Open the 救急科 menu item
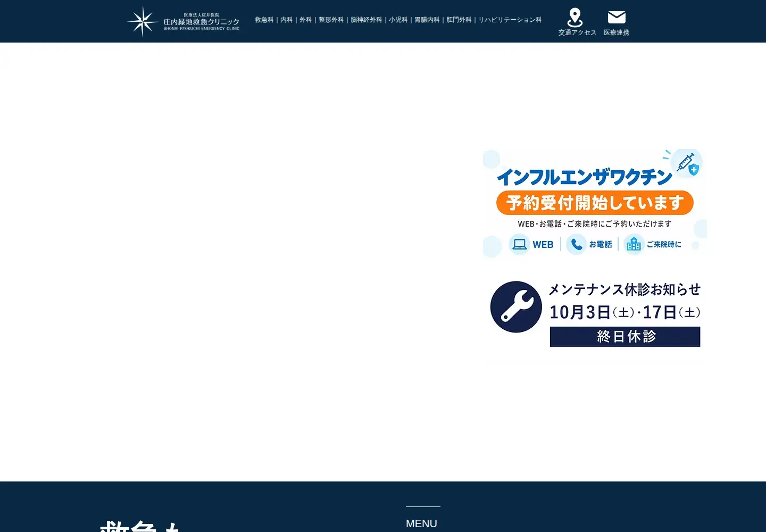This screenshot has width=766, height=532. pyautogui.click(x=264, y=20)
